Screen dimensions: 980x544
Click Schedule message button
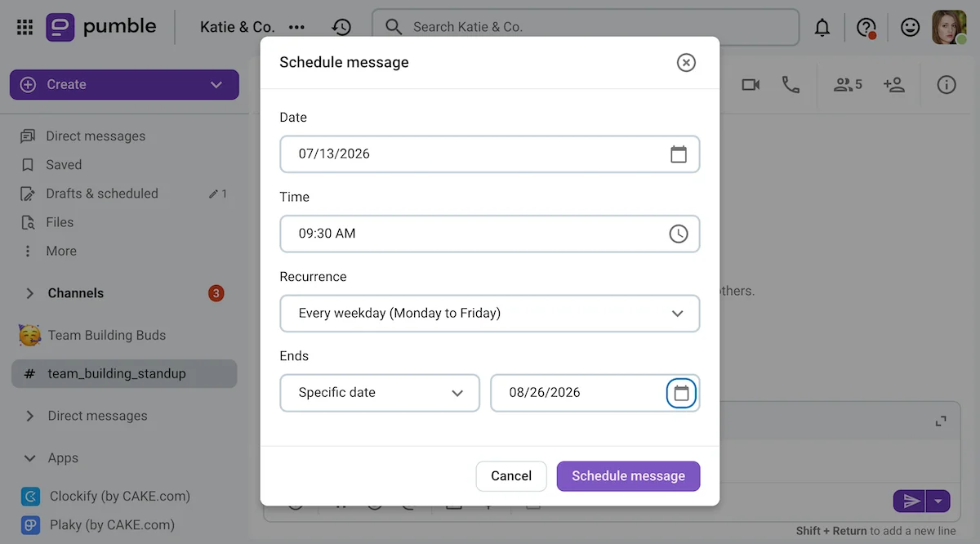click(x=629, y=476)
